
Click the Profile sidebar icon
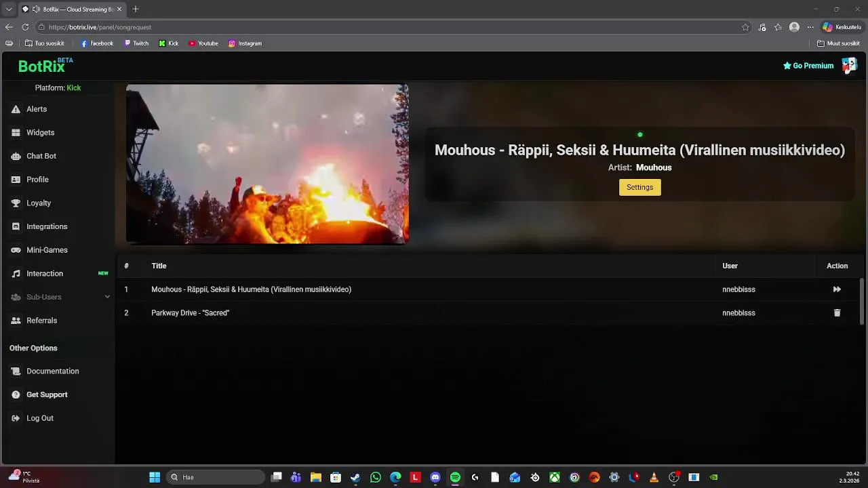(16, 180)
